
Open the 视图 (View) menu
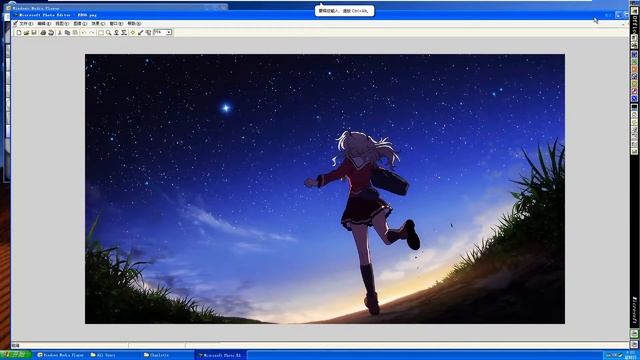62,24
